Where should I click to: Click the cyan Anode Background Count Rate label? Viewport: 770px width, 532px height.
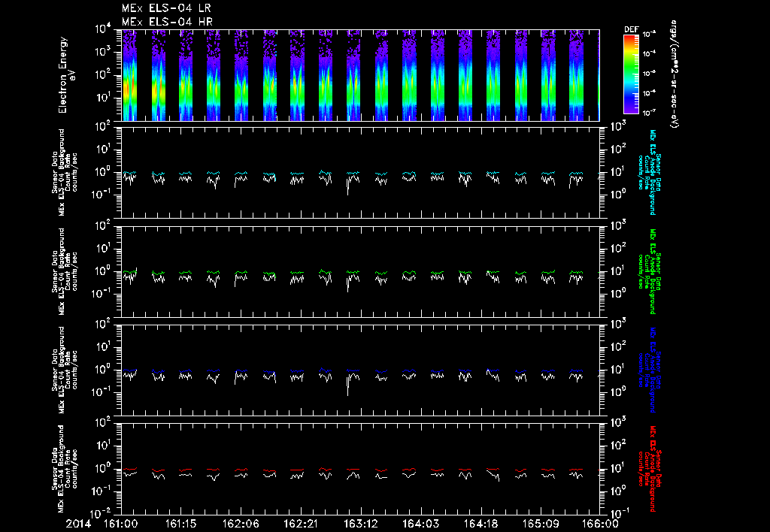tap(649, 172)
